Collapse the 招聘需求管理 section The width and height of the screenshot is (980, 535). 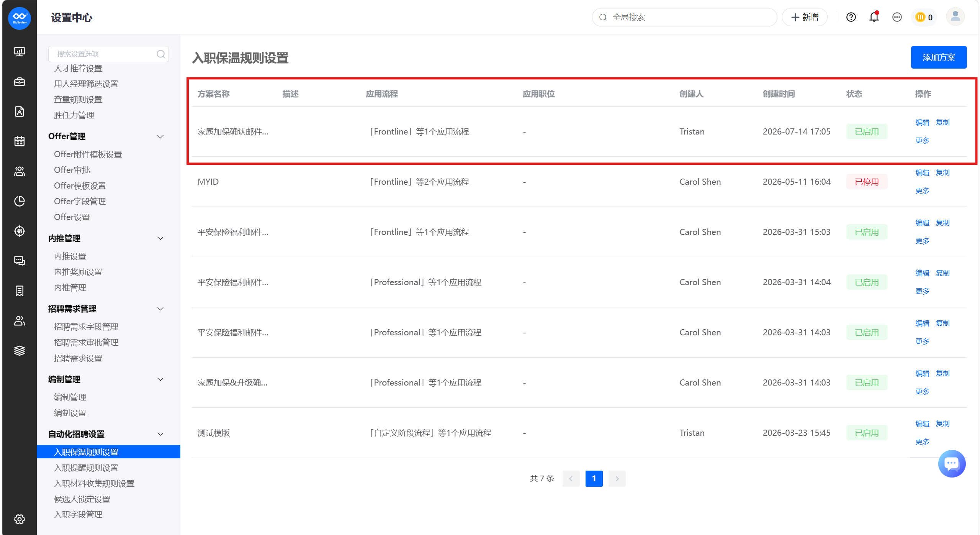click(x=161, y=309)
